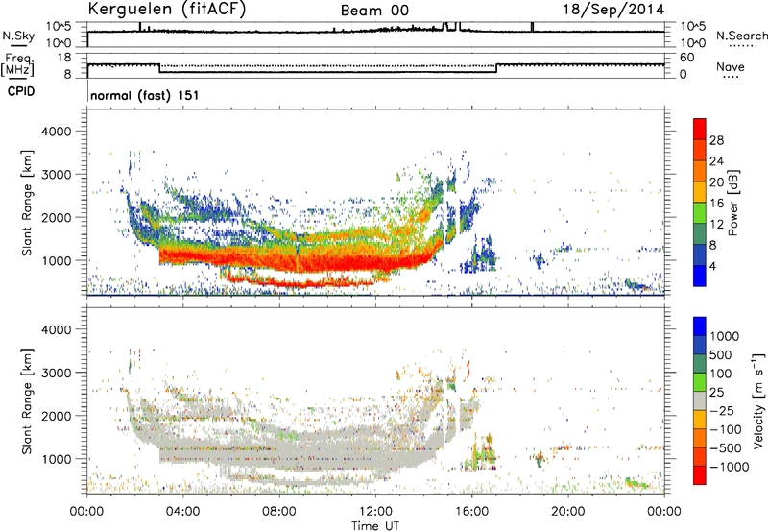Viewport: 768px width, 532px height.
Task: Click the '-1000' tick label on the velocity colorbar
Action: coord(729,467)
